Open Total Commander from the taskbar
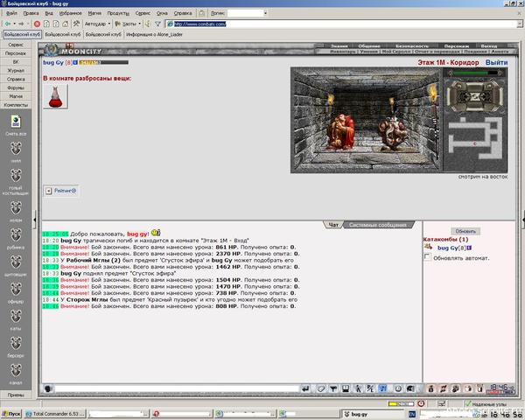 click(x=55, y=414)
